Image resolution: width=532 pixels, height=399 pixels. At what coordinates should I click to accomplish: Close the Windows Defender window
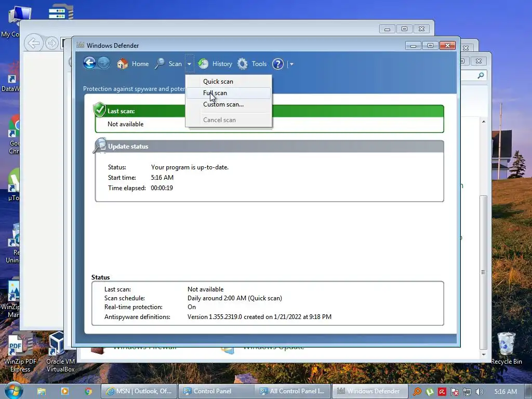447,46
